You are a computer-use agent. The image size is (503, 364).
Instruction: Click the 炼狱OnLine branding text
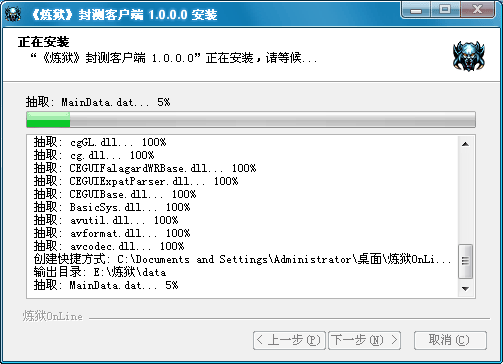(x=52, y=316)
